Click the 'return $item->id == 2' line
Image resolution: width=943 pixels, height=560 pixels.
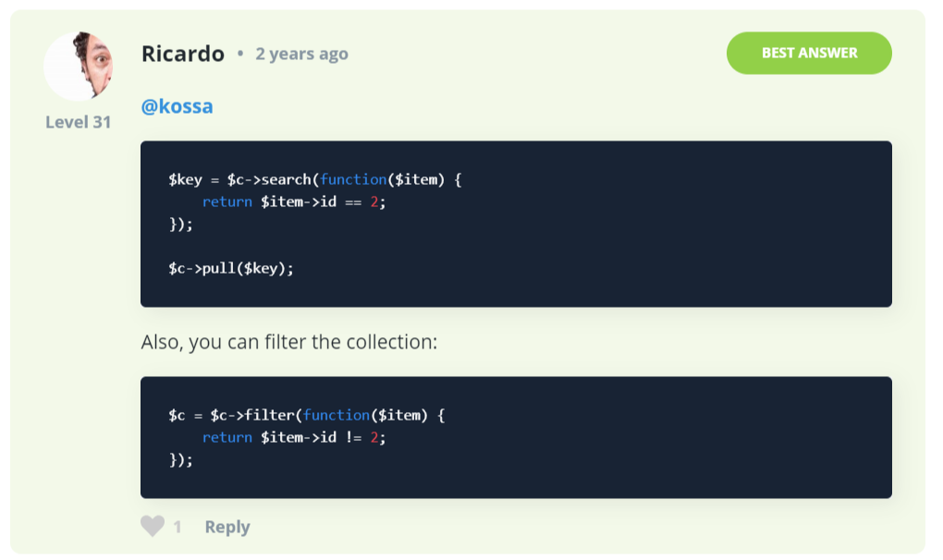(293, 201)
